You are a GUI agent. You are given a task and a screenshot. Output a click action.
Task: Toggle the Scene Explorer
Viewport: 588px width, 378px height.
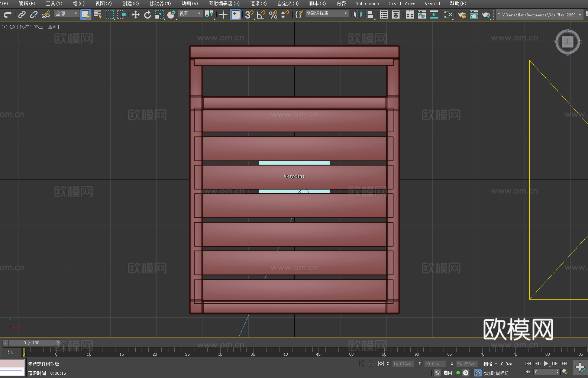click(384, 14)
